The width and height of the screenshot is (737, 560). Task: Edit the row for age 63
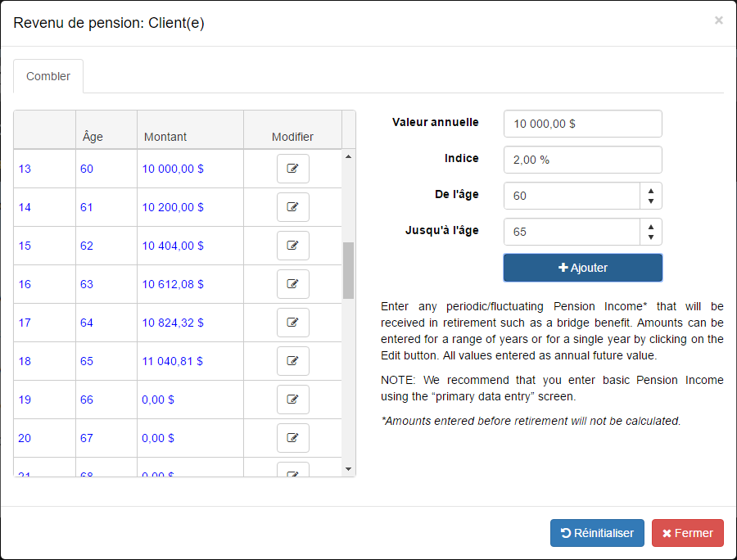(x=292, y=284)
